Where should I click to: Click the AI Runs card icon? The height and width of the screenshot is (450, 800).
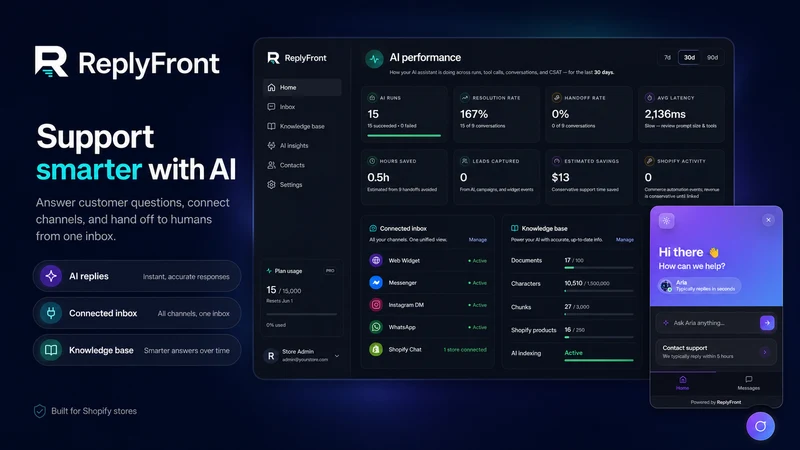[x=372, y=97]
